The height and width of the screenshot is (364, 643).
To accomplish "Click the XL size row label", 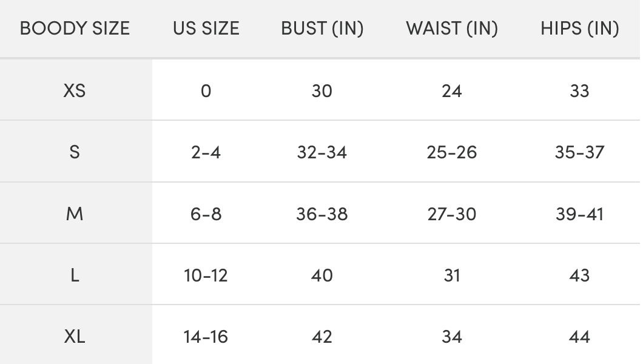I will pyautogui.click(x=75, y=337).
